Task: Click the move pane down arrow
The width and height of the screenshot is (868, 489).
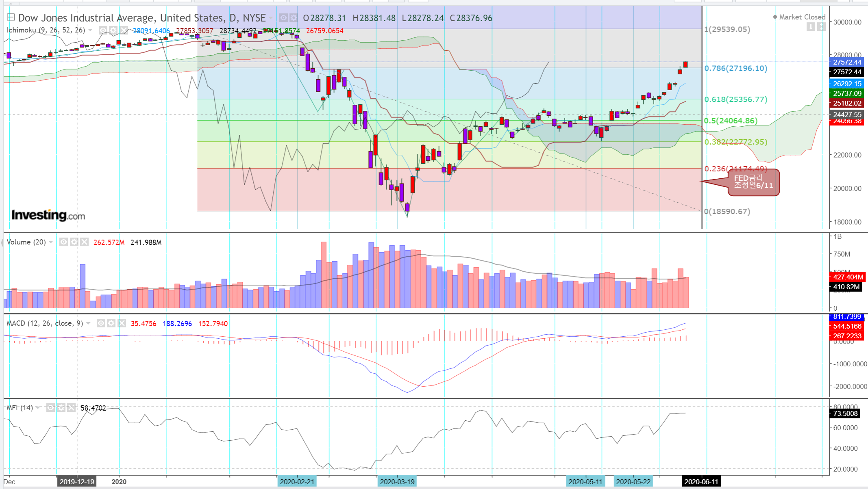Action: (811, 27)
